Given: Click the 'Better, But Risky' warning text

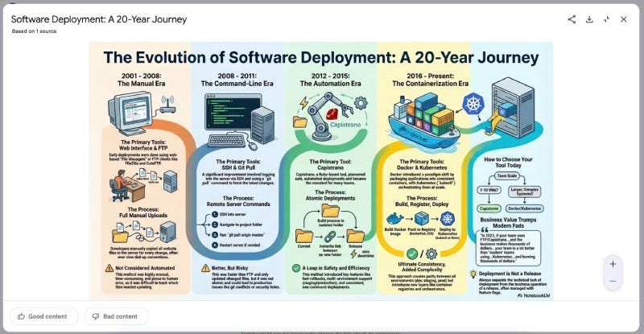Looking at the screenshot, I should coord(230,268).
